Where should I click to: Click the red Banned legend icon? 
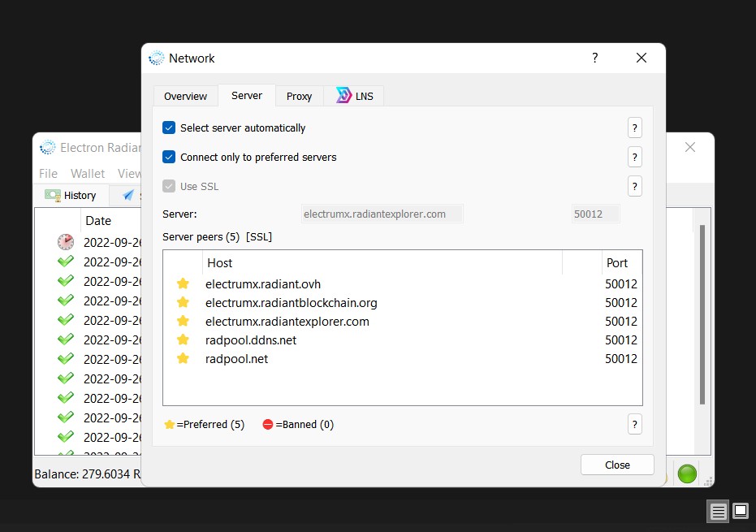click(268, 425)
